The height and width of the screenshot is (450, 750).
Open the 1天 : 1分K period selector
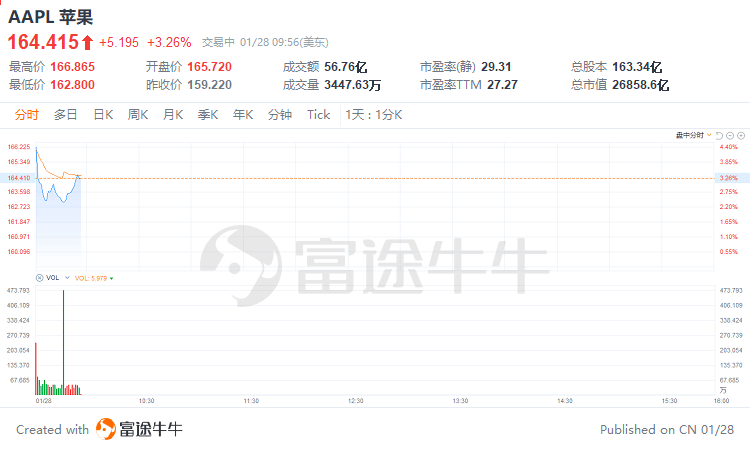(x=374, y=115)
